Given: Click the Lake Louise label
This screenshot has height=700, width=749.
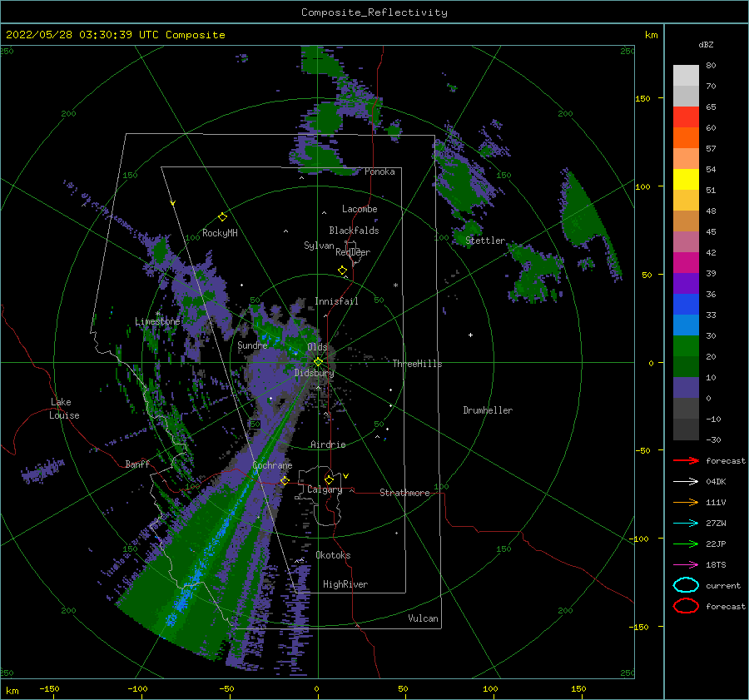Looking at the screenshot, I should pyautogui.click(x=64, y=409).
